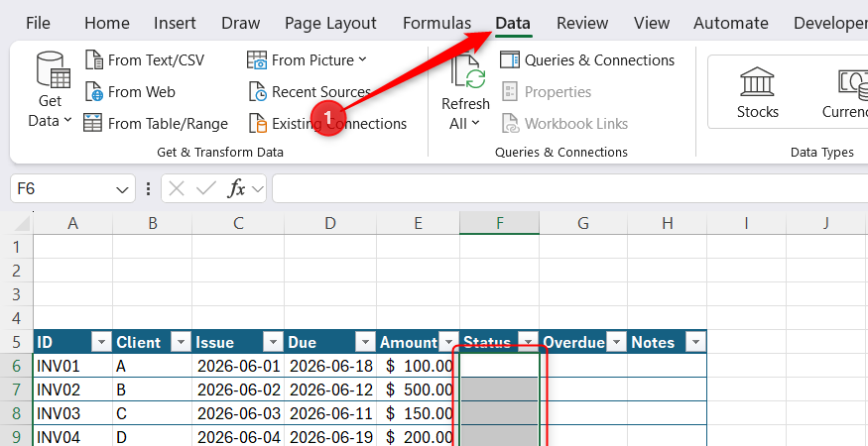
Task: Click the formula bar input
Action: pyautogui.click(x=570, y=188)
